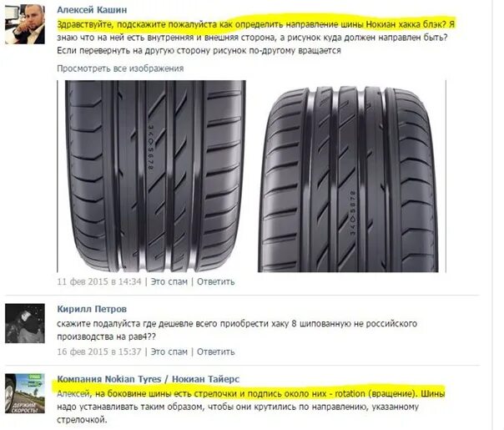
Task: Click the highlighted question text by Алексей
Action: 256,24
